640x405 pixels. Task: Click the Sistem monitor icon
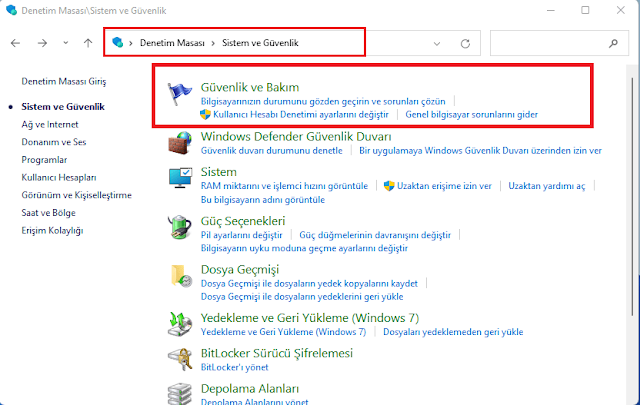[x=180, y=178]
